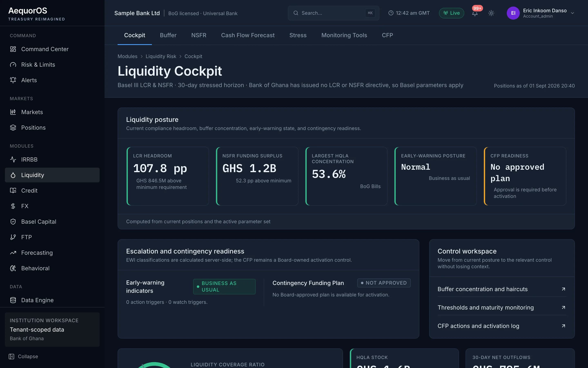Click the Collapse sidebar button
This screenshot has width=588, height=368.
[23, 356]
